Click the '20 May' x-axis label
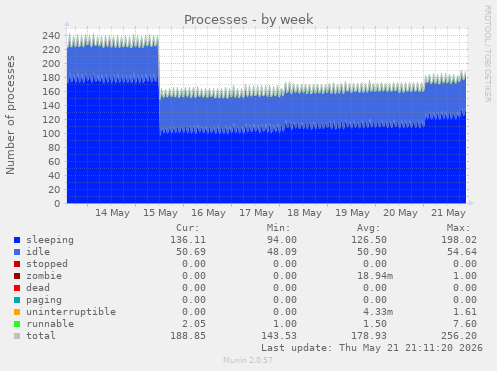The width and height of the screenshot is (497, 371). point(401,213)
